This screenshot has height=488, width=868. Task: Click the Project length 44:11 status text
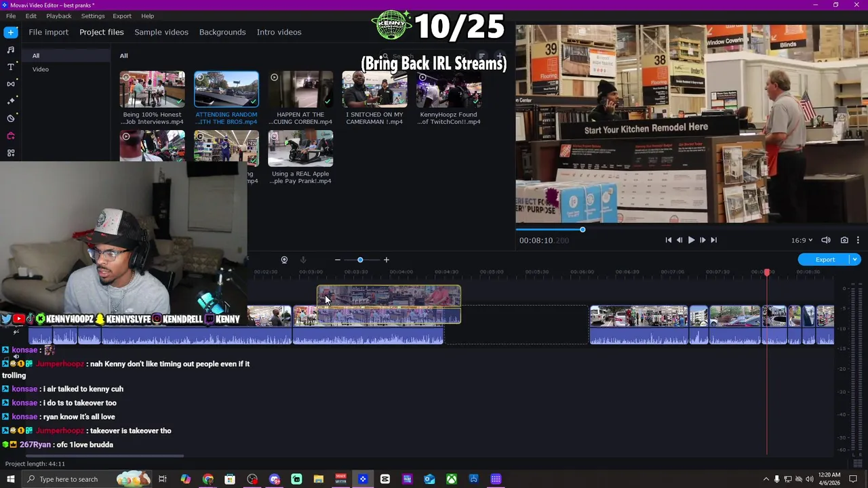35,464
